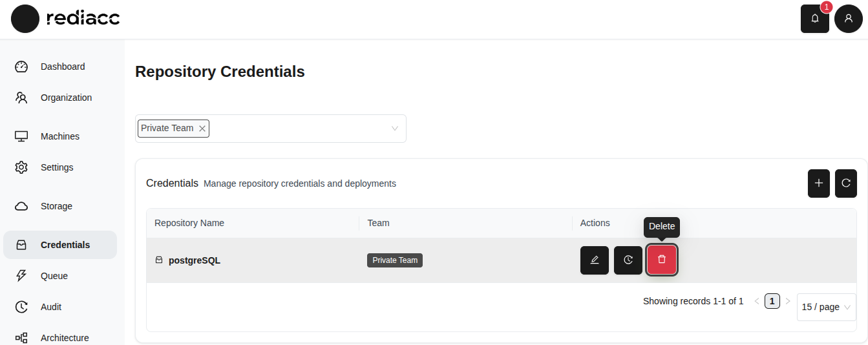Switch to Storage page
The width and height of the screenshot is (868, 345).
[x=56, y=206]
